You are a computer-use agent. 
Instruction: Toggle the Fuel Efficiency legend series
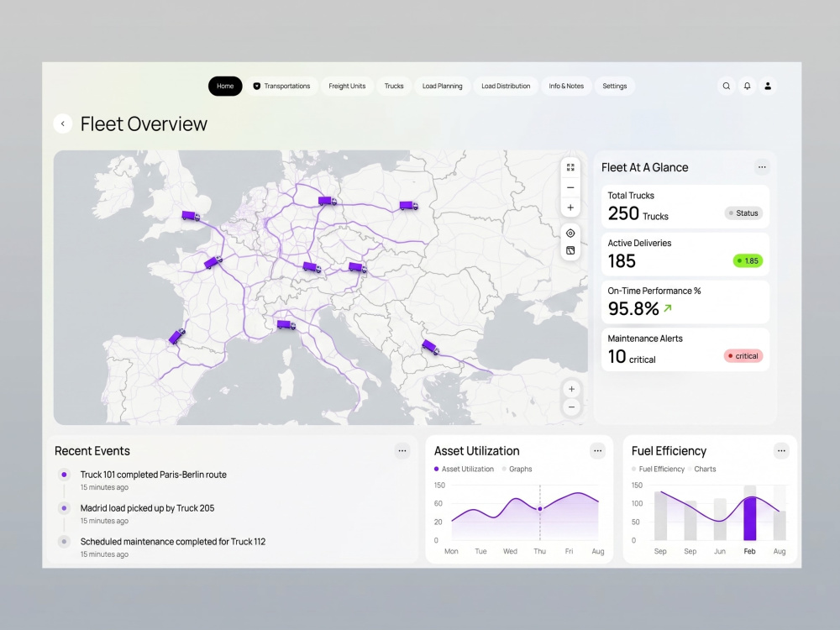658,469
